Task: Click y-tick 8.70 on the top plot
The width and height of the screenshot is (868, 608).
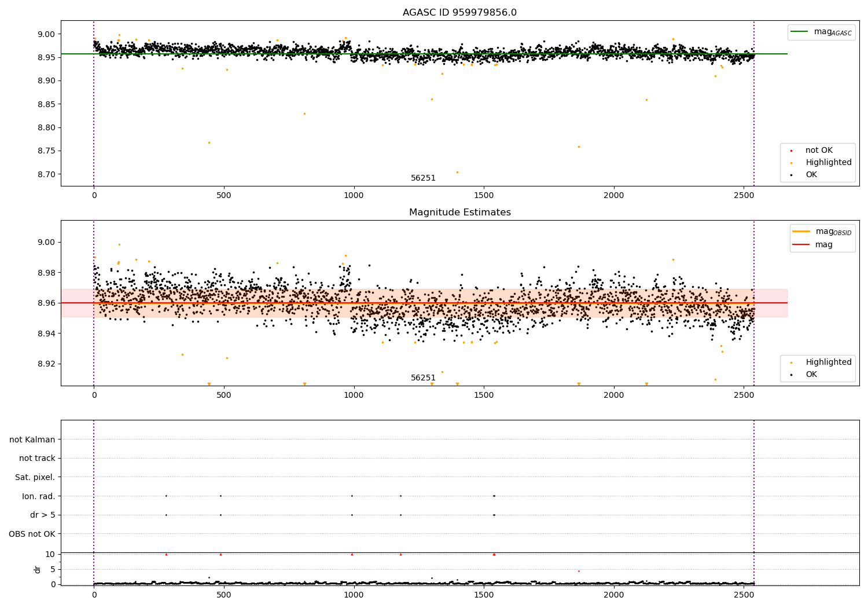Action: (46, 174)
